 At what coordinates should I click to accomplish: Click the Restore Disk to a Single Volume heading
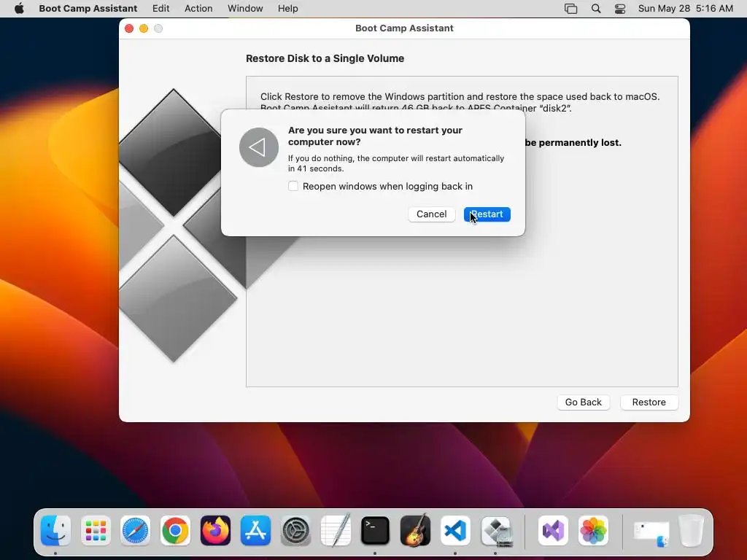(325, 58)
